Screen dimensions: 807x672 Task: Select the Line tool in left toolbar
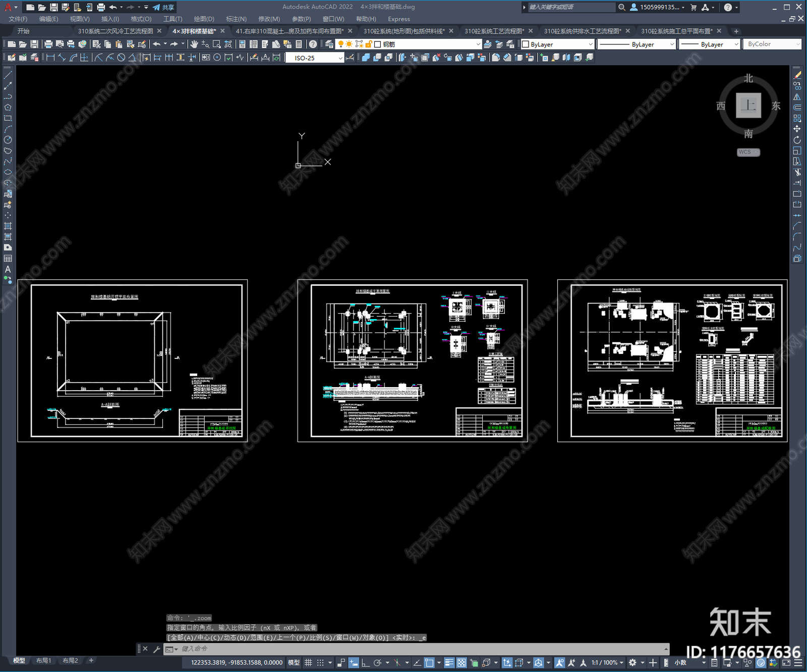pos(8,75)
